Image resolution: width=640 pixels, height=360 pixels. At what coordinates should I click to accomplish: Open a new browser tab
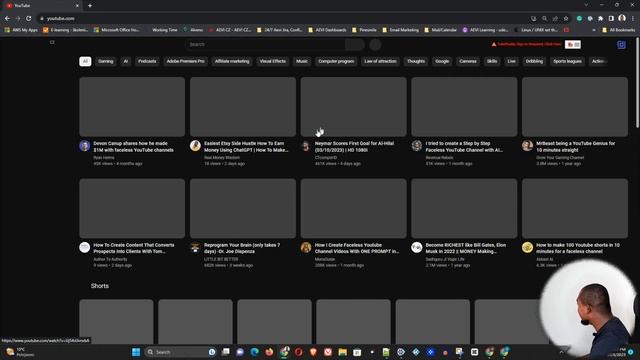click(90, 6)
